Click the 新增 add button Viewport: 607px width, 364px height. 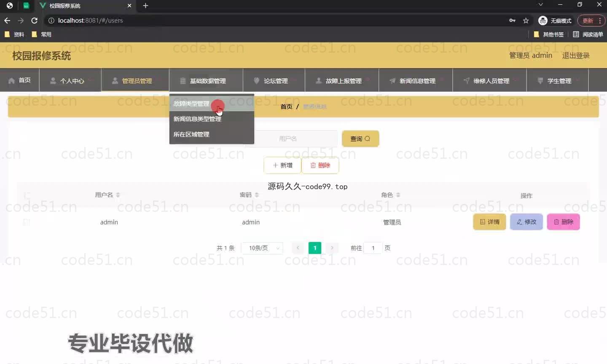pyautogui.click(x=282, y=165)
